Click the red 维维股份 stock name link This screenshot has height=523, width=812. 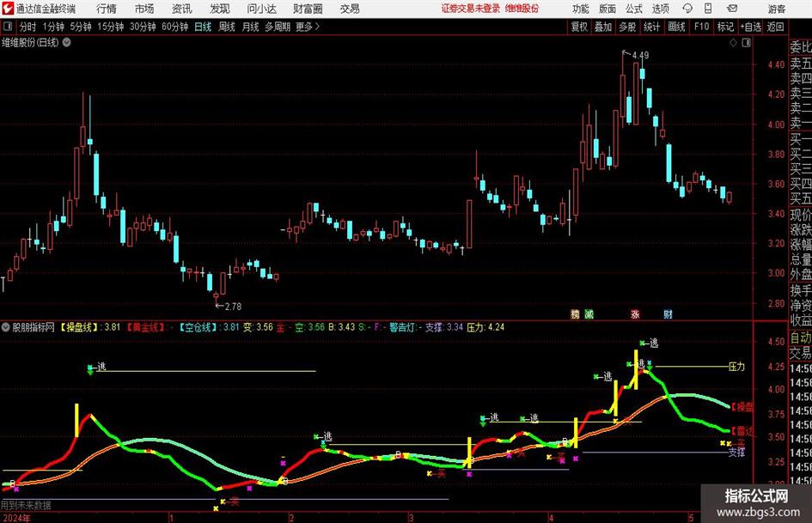[x=522, y=9]
